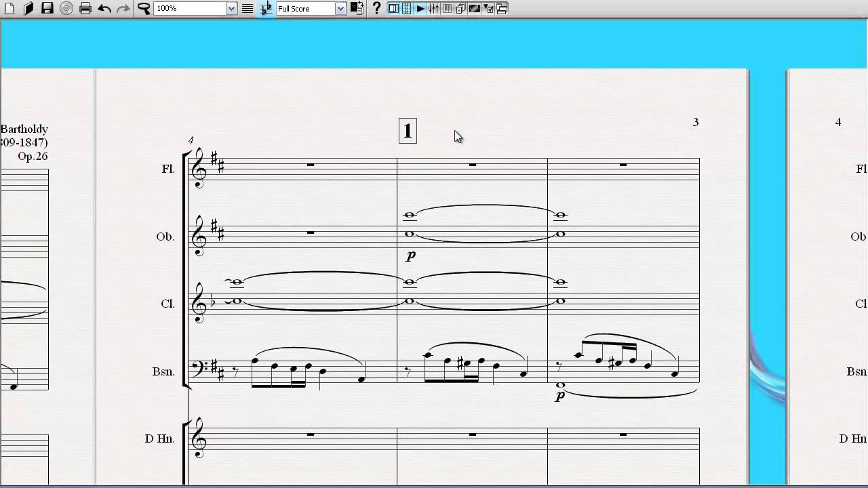Image resolution: width=868 pixels, height=488 pixels.
Task: Select the Cl. instrument name
Action: [167, 304]
